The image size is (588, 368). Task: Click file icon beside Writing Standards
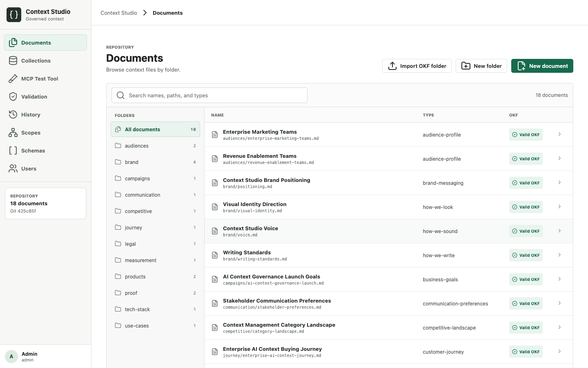click(x=215, y=255)
